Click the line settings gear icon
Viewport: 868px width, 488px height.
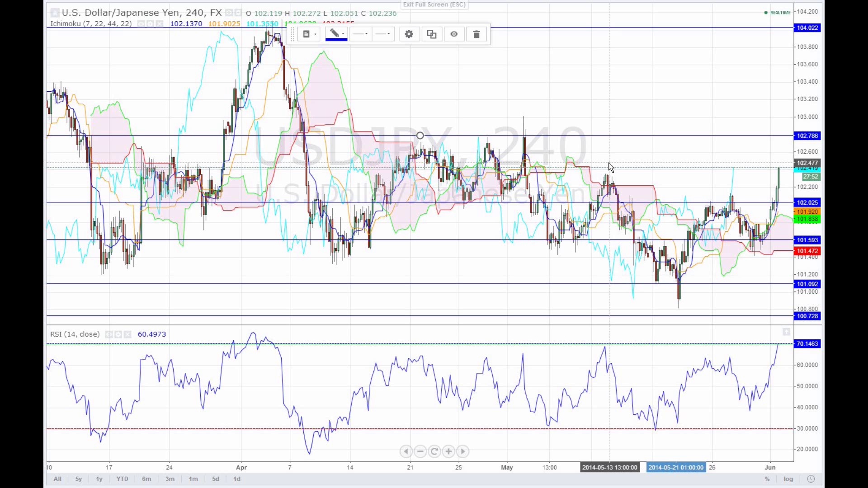[409, 34]
